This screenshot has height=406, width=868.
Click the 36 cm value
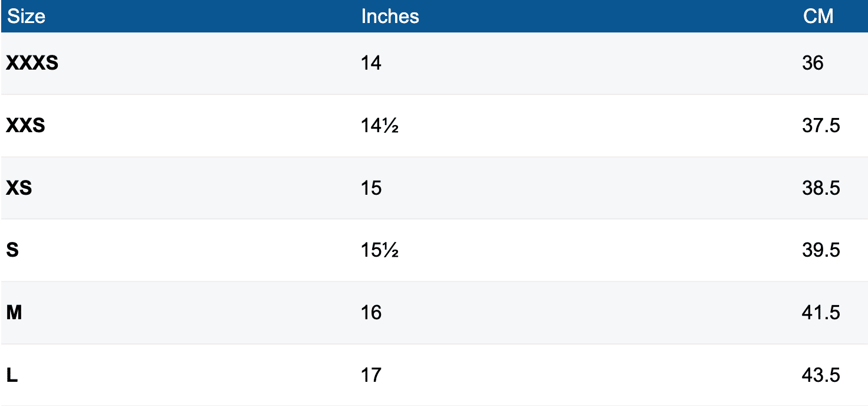(813, 63)
